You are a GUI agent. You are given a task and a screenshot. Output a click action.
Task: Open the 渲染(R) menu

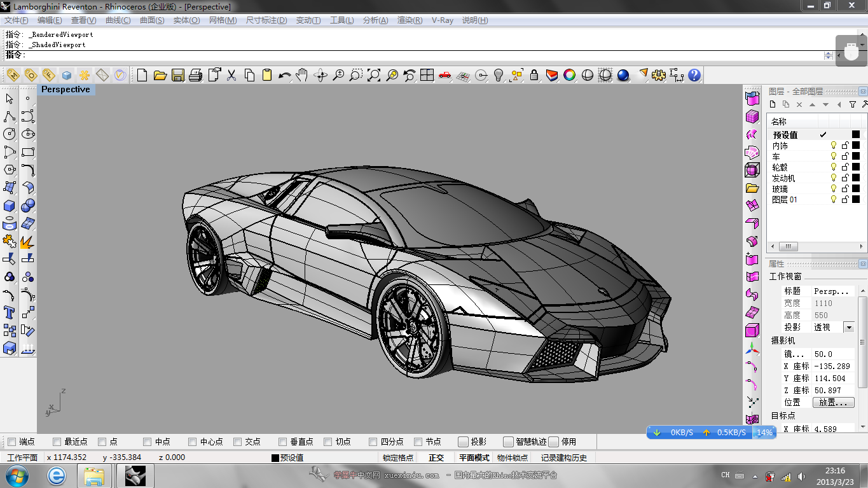coord(410,20)
